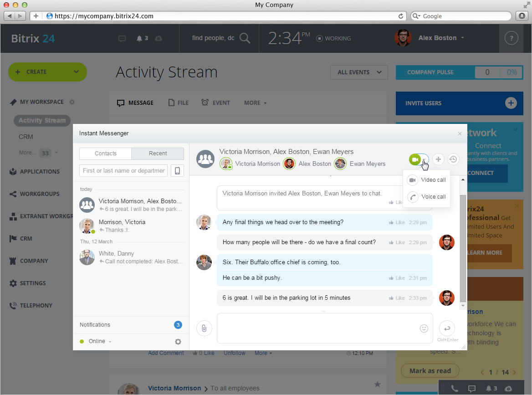Choose Video call from the menu
Viewport: 532px width, 395px height.
[426, 180]
